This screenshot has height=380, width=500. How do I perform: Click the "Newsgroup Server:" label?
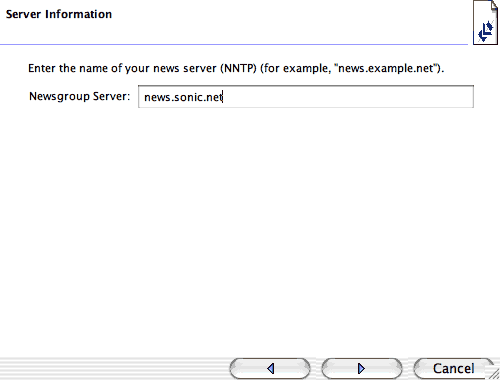[79, 96]
